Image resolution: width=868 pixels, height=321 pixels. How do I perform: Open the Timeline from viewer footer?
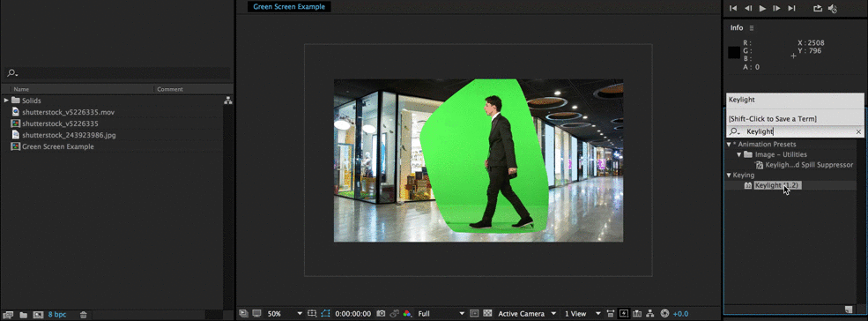(x=637, y=313)
